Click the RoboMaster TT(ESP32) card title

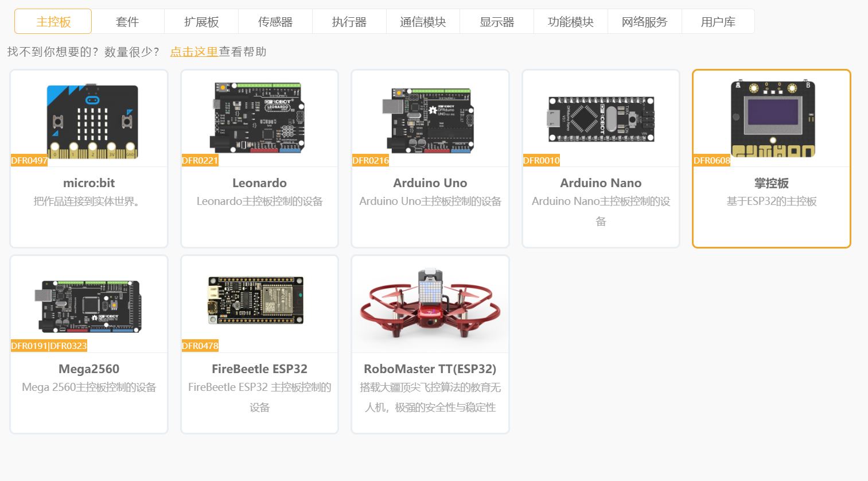point(430,369)
